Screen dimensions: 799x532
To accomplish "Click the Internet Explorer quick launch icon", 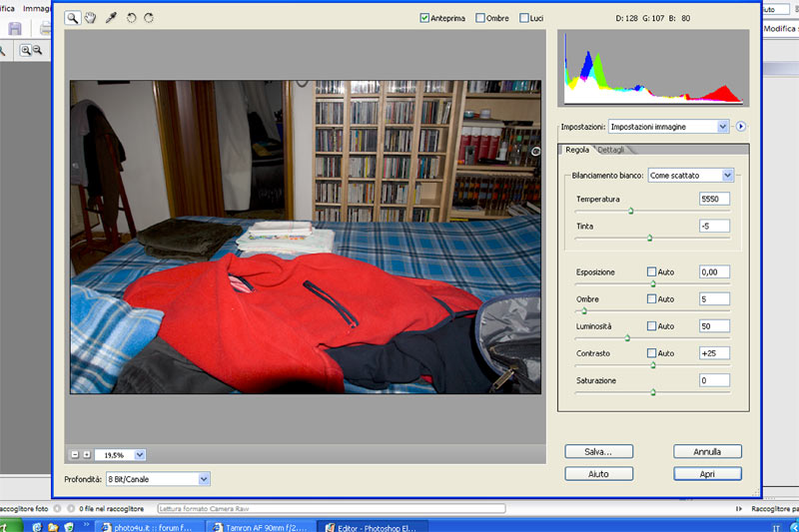I will (37, 527).
